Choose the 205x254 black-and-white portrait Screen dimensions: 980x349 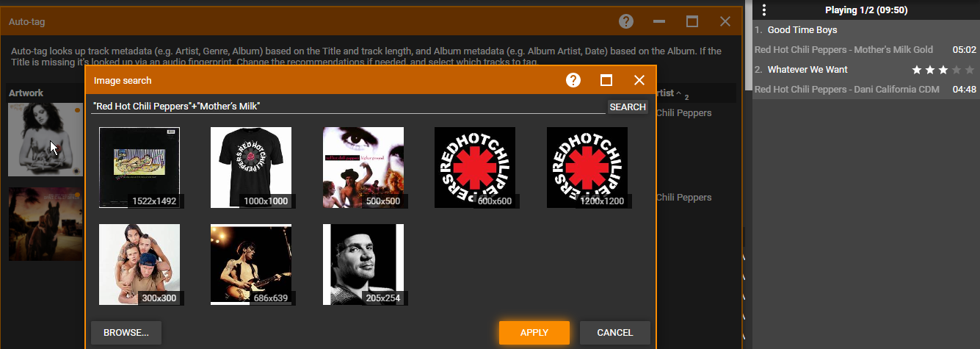363,265
